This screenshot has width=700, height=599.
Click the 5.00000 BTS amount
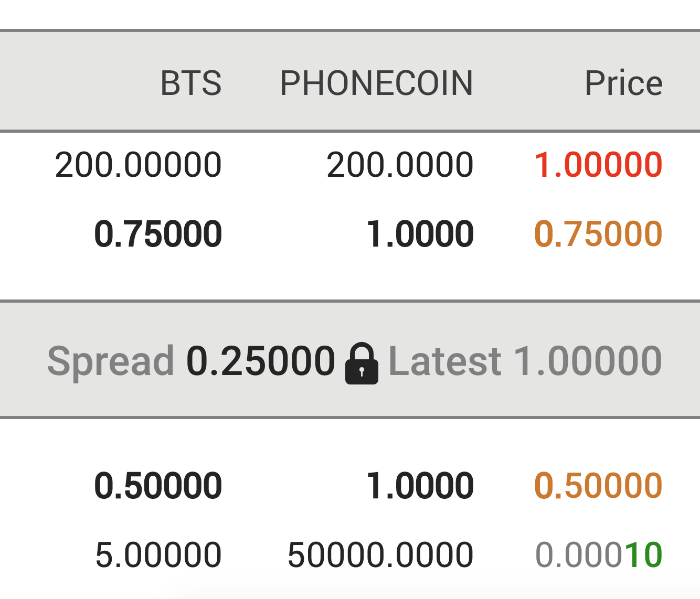[x=158, y=555]
